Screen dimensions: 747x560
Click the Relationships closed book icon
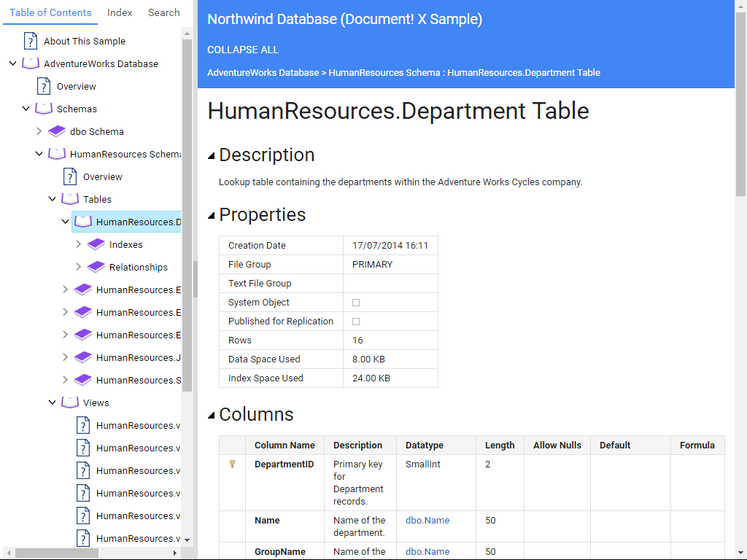click(x=96, y=267)
